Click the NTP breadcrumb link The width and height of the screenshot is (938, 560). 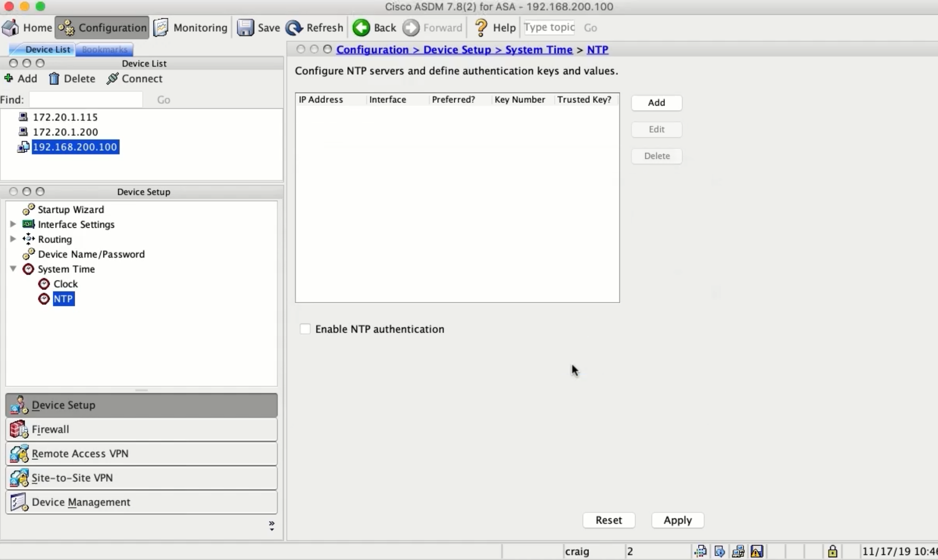pyautogui.click(x=597, y=50)
